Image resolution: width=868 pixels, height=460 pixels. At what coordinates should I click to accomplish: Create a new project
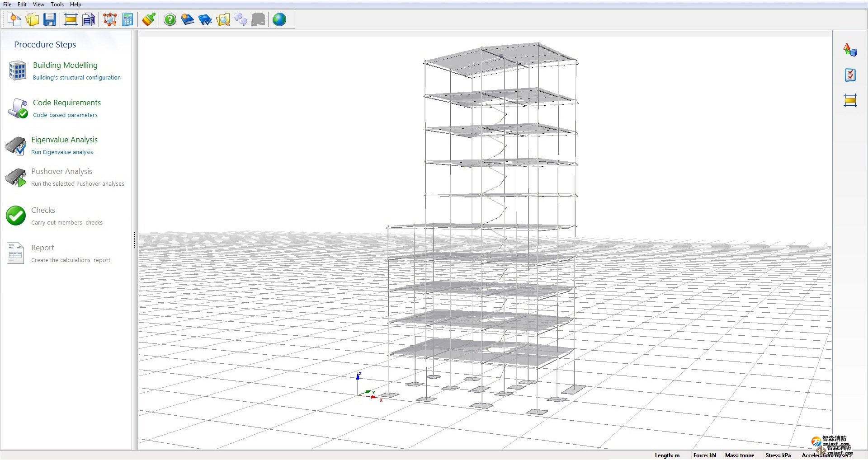tap(14, 19)
